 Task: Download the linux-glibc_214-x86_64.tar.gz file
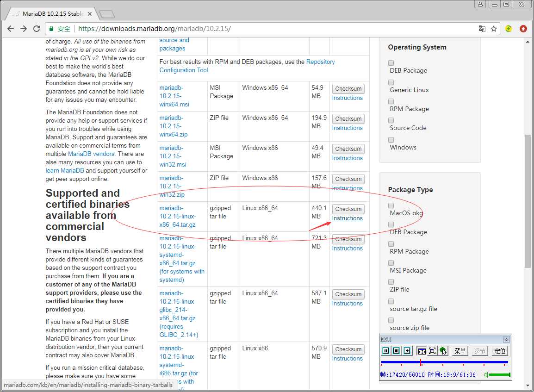(179, 314)
